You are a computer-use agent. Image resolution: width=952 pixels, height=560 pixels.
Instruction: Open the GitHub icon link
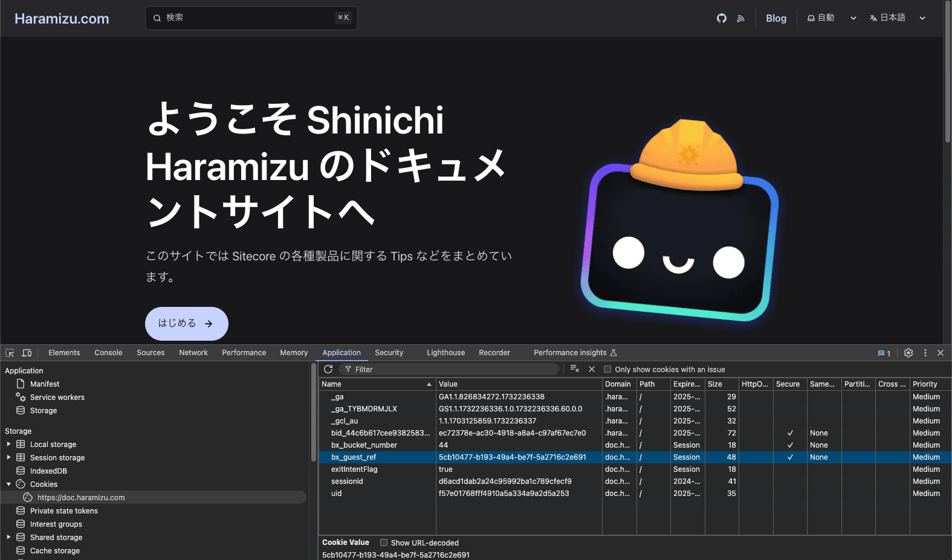tap(721, 18)
